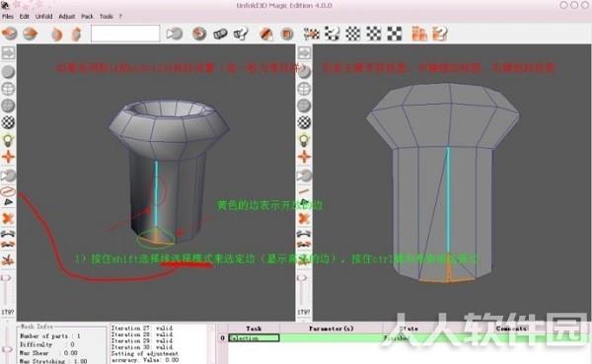Click left viewport top arrow panel icon

coord(8,53)
